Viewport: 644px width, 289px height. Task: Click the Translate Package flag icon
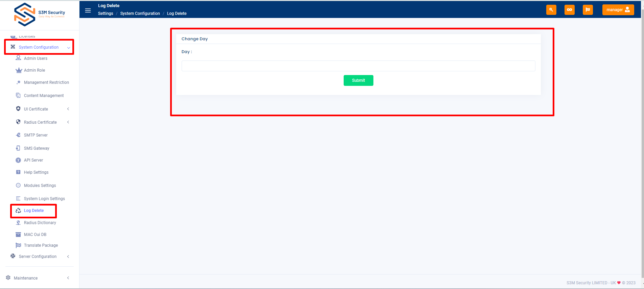18,245
